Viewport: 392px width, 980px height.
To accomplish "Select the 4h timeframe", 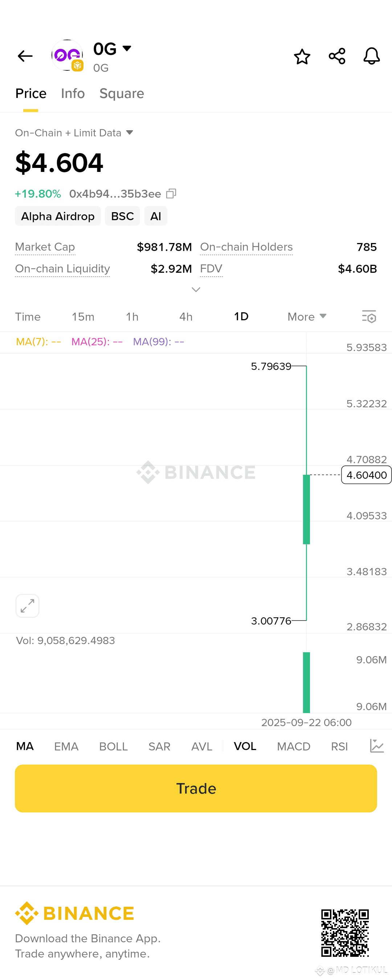I will [186, 317].
